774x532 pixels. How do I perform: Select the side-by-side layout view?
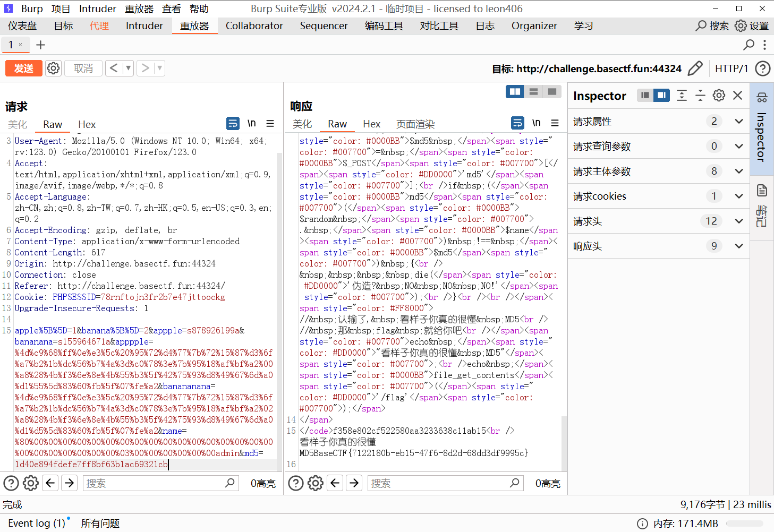pos(515,91)
